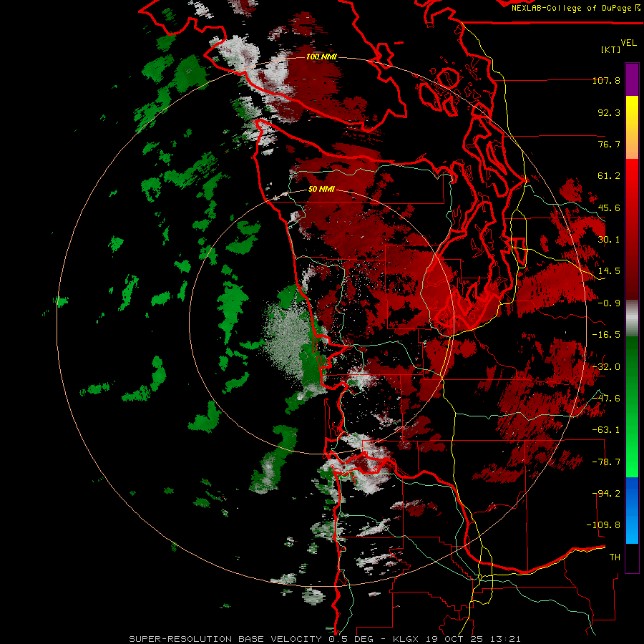
Task: Pick the blue segment of the color bar
Action: click(632, 510)
